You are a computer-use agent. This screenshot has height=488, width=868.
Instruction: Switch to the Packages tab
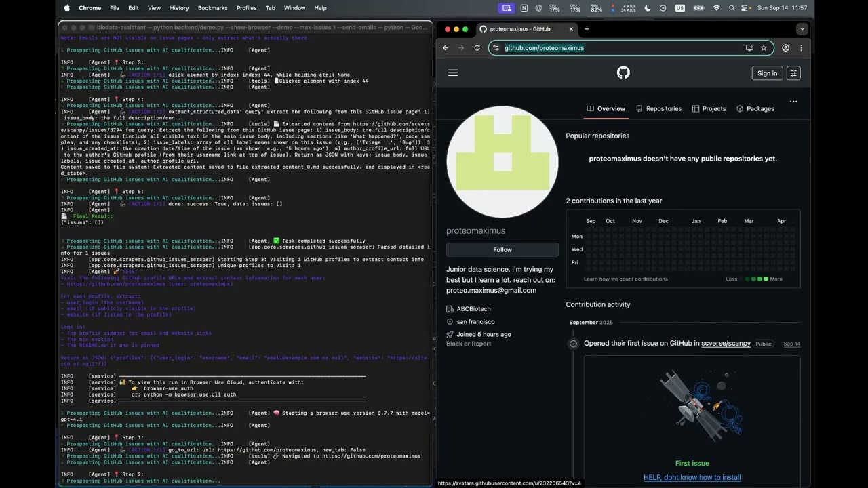click(x=755, y=108)
